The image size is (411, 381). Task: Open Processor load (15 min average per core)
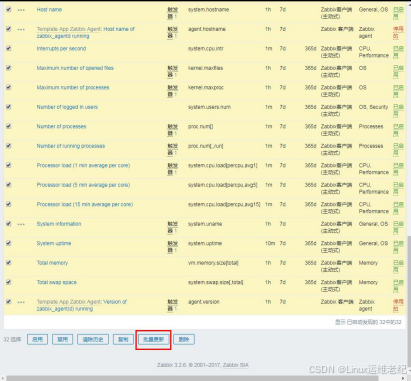point(85,204)
